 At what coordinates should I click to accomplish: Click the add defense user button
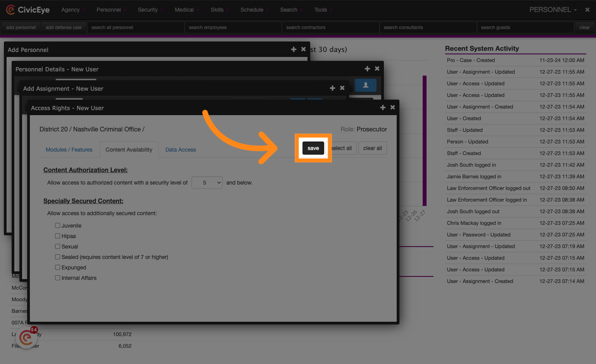tap(64, 28)
